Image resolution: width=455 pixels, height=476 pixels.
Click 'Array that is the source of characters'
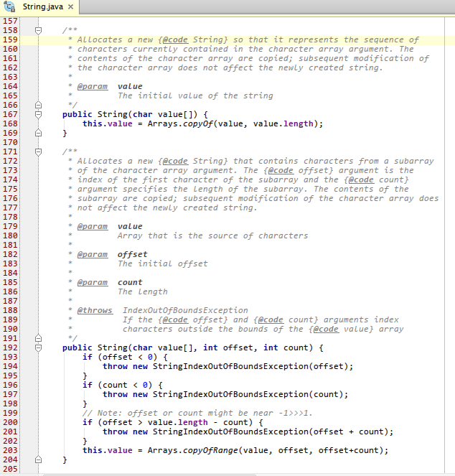coord(212,236)
